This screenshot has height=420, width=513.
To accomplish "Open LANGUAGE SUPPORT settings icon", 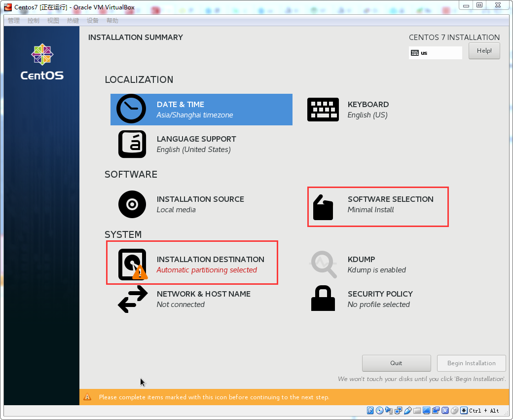I will pyautogui.click(x=132, y=144).
